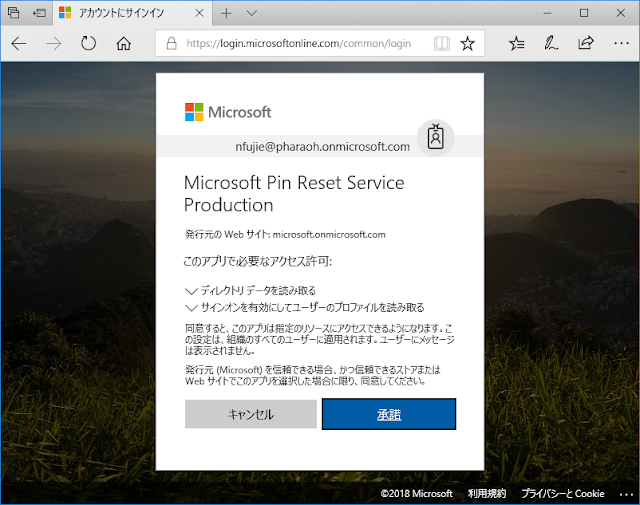This screenshot has height=505, width=640.
Task: Click the lock icon in address bar
Action: pos(171,43)
